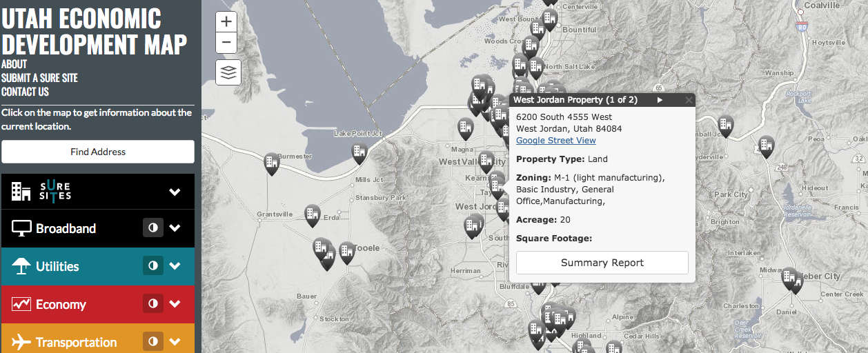Select the site marker beside Bountiful label
868x353 pixels.
pos(550,20)
